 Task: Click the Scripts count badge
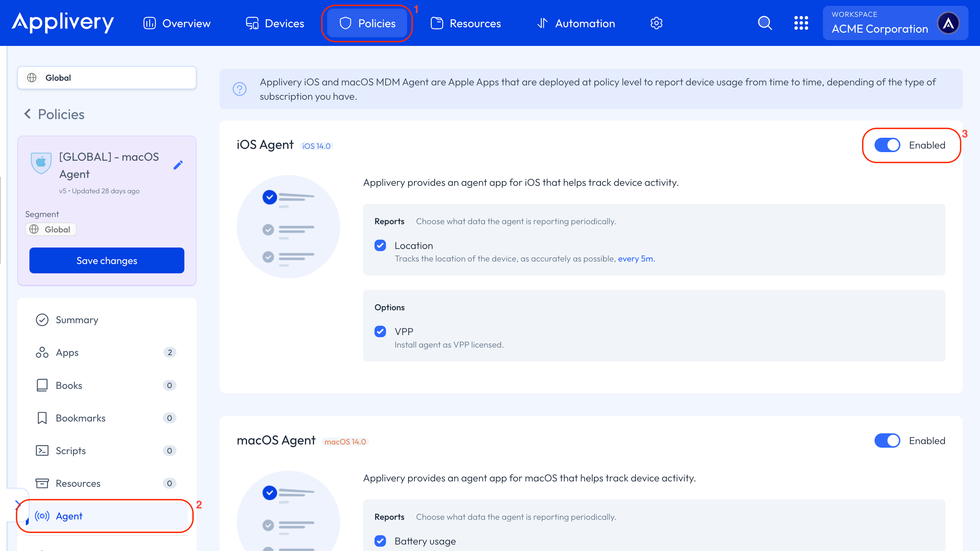point(170,451)
